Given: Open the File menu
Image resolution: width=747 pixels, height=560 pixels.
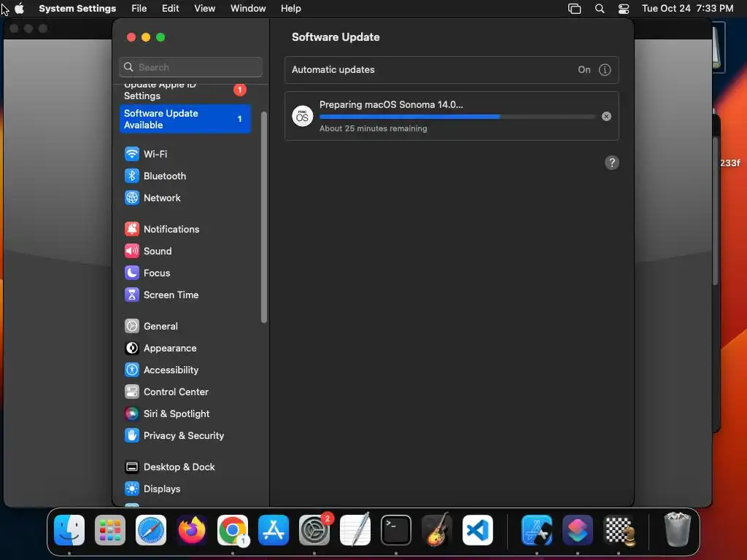Looking at the screenshot, I should 139,9.
